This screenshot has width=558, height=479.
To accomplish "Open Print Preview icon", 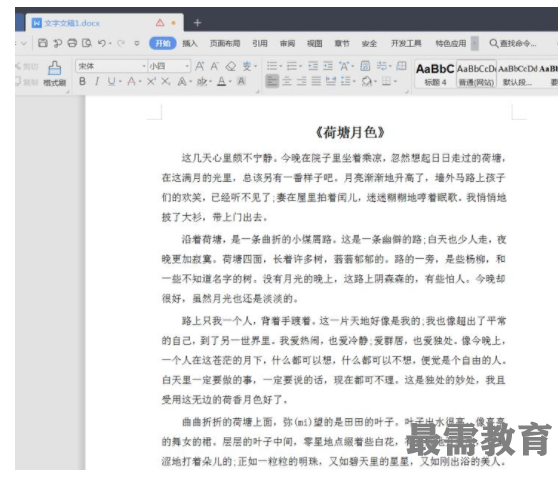I will [87, 43].
